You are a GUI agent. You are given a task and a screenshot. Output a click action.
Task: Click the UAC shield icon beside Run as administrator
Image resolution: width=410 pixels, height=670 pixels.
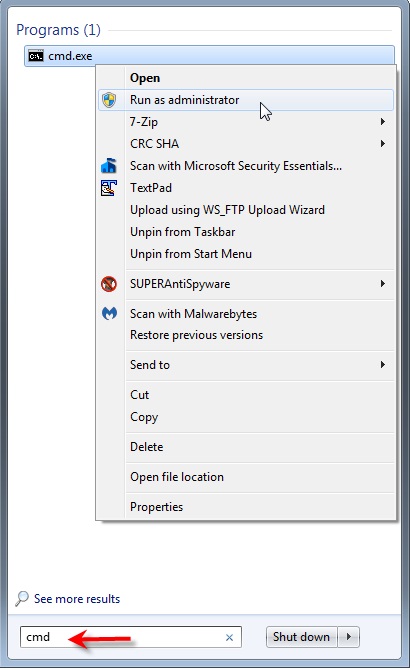pos(109,100)
